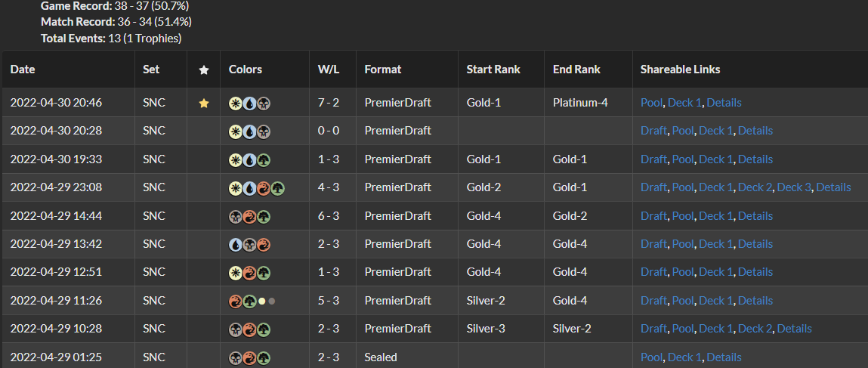Screen dimensions: 868x368
Task: Click the blue mana icon in the 13:42 row
Action: 235,244
